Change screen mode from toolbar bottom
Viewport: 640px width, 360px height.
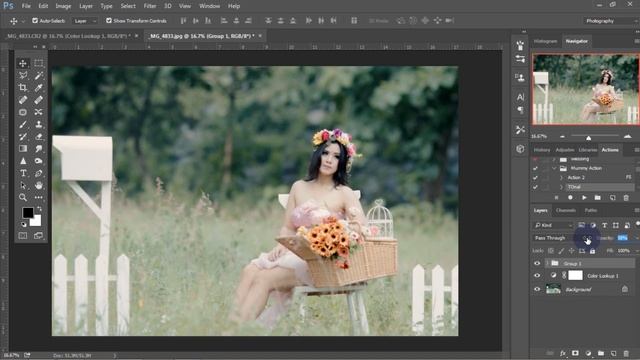point(38,236)
